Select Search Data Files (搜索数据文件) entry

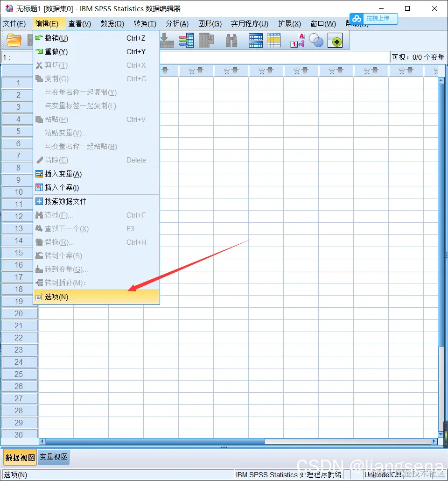pos(96,201)
